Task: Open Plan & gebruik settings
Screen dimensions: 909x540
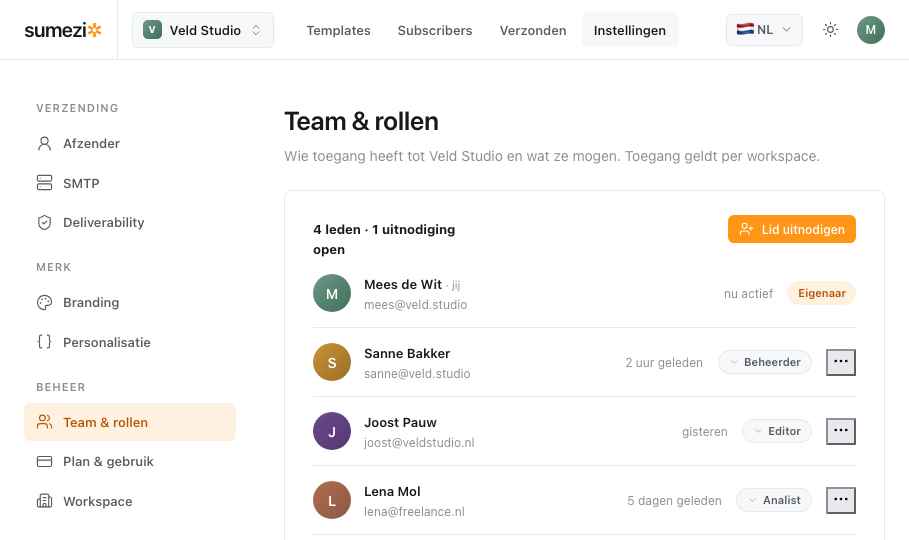Action: pyautogui.click(x=130, y=462)
